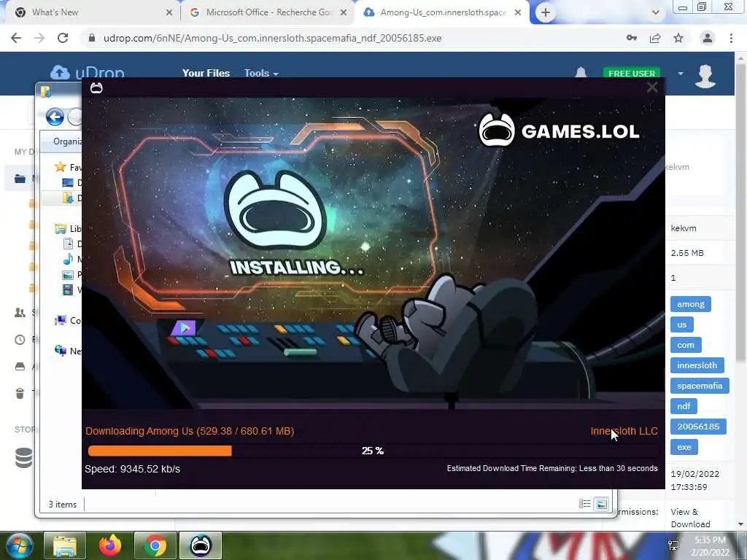Switch to the Microsoft Office Google search tab
The height and width of the screenshot is (560, 747).
268,12
